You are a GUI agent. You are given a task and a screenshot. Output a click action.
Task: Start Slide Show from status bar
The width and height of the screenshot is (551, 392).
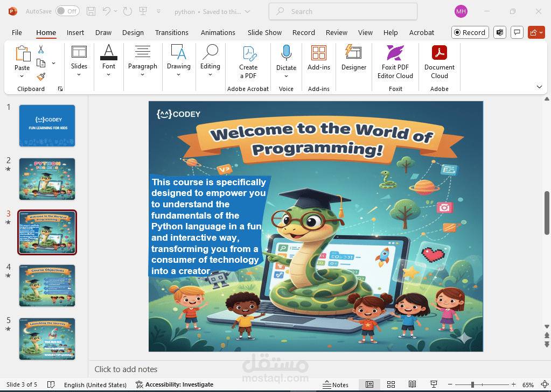(434, 384)
